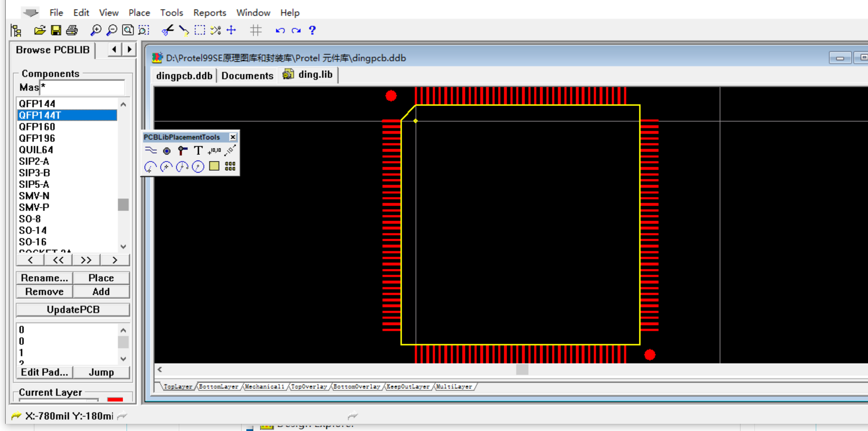Switch to the Documents tab
The height and width of the screenshot is (431, 868).
tap(247, 76)
